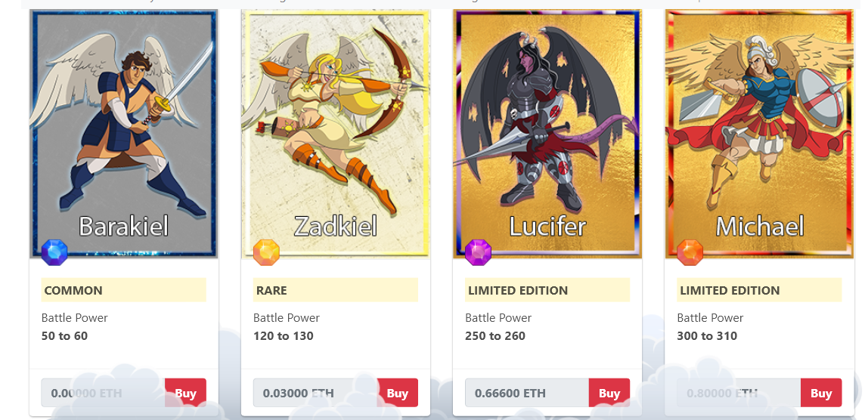
Task: Open the Zadkiel archer card image
Action: (x=336, y=134)
